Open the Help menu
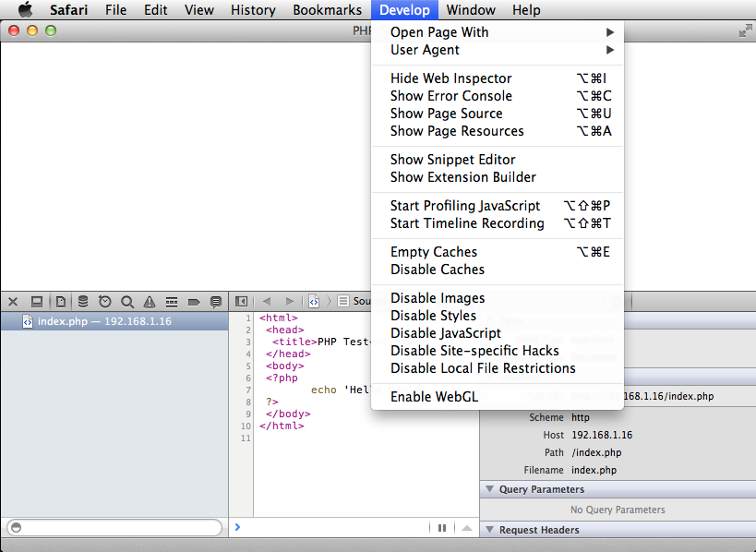 click(526, 9)
